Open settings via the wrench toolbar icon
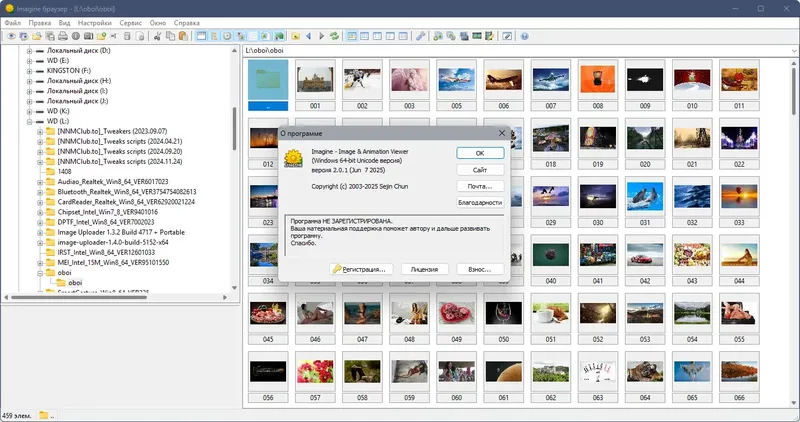 click(420, 36)
